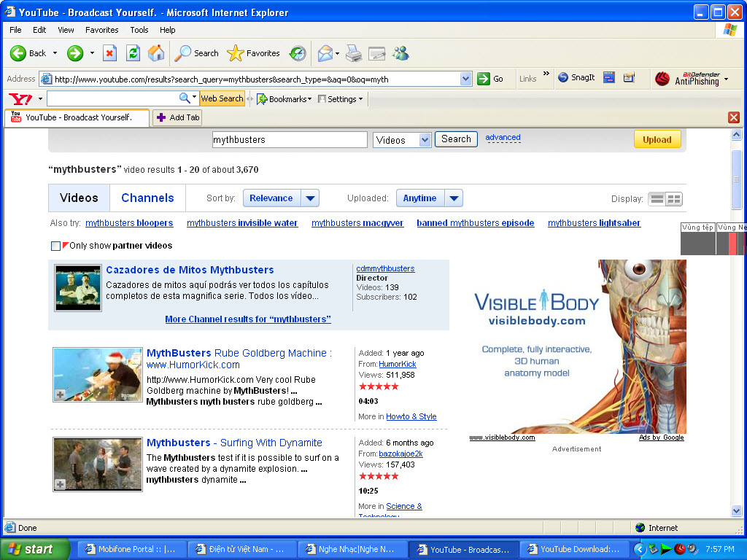Expand the address bar URL dropdown
This screenshot has width=747, height=560.
[465, 79]
